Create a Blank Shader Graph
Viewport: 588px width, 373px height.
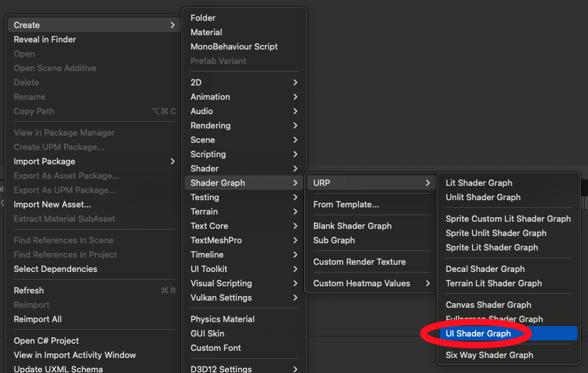(x=371, y=226)
